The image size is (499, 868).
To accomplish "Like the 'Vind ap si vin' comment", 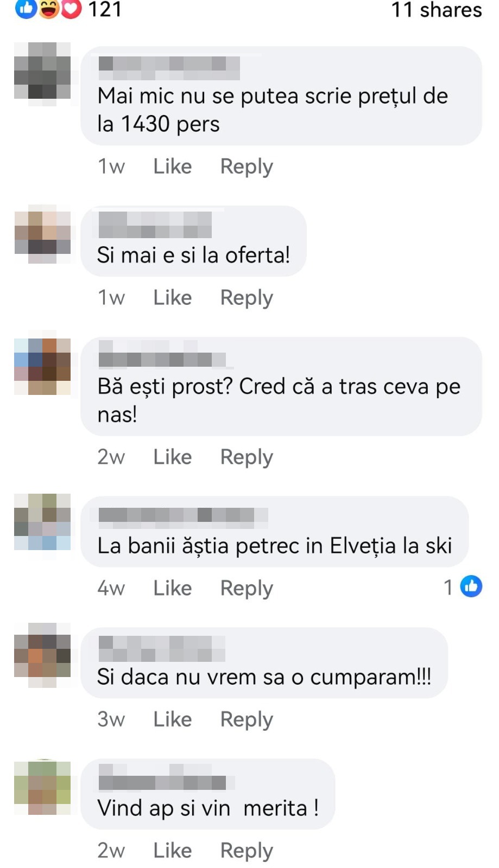I will (x=172, y=851).
